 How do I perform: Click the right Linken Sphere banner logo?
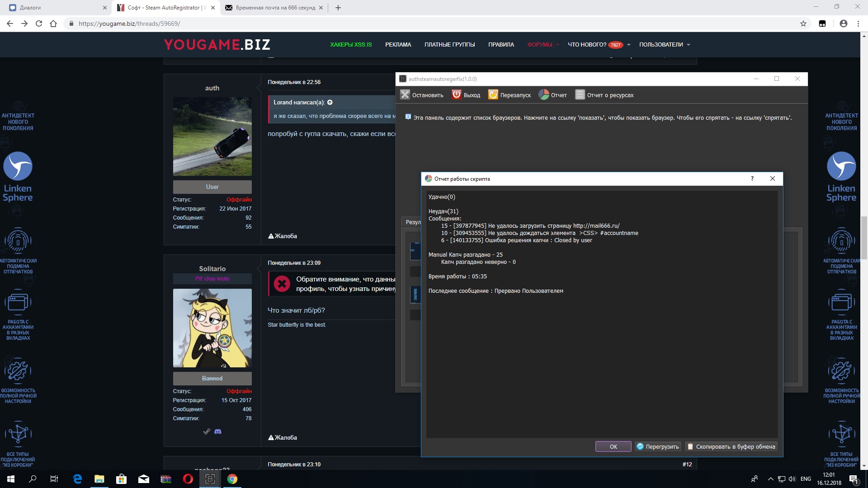coord(841,177)
